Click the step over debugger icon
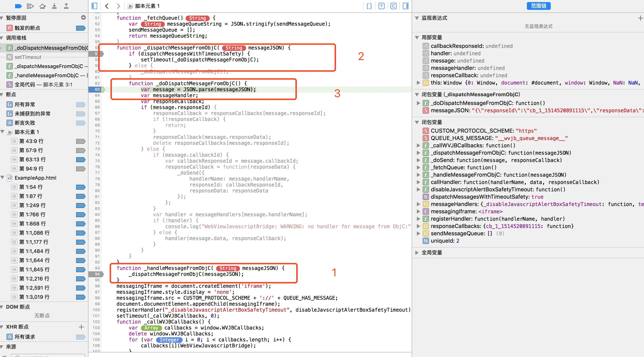The height and width of the screenshot is (357, 644). [42, 6]
